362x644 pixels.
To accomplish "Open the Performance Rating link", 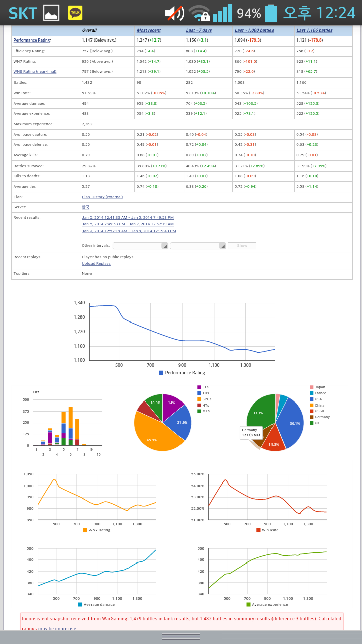I will click(32, 40).
